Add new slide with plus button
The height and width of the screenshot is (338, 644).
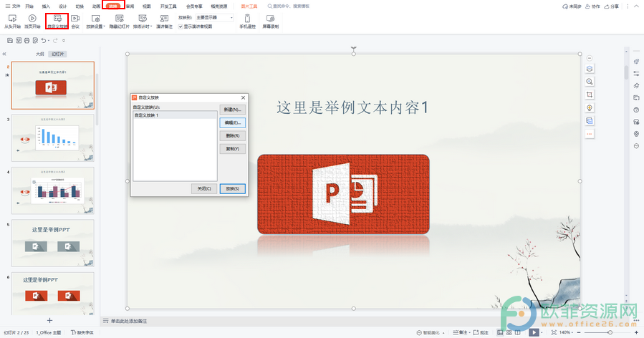(x=49, y=320)
